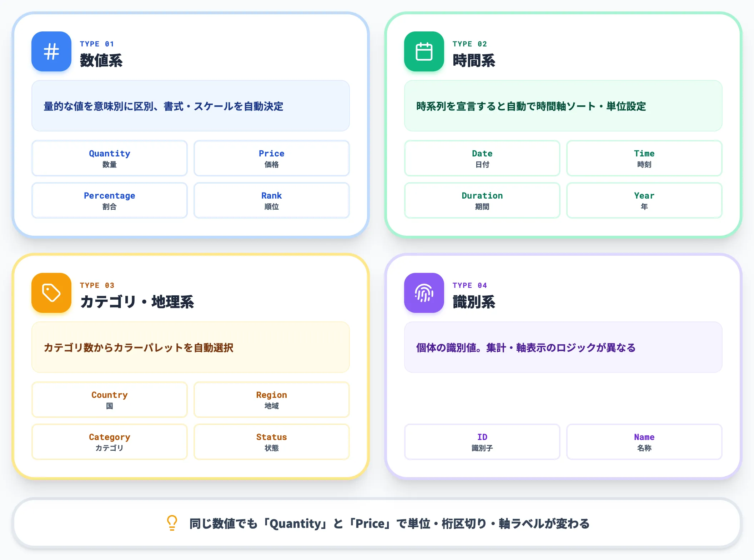The image size is (754, 560).
Task: Select the Name 名称 chip
Action: pos(644,442)
